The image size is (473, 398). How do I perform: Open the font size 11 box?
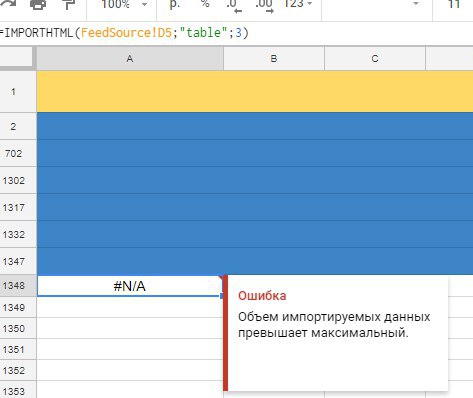[454, 4]
